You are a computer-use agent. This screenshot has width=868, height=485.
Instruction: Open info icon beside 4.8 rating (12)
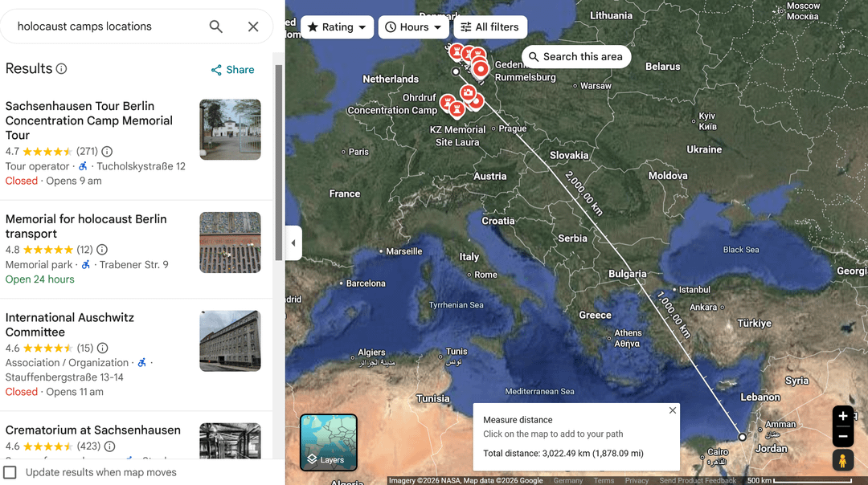click(102, 250)
